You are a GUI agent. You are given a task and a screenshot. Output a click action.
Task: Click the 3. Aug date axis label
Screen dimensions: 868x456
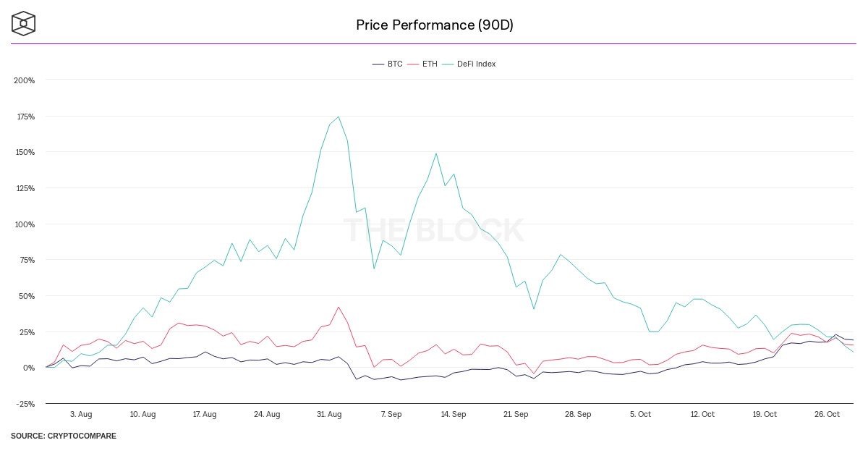[x=80, y=414]
